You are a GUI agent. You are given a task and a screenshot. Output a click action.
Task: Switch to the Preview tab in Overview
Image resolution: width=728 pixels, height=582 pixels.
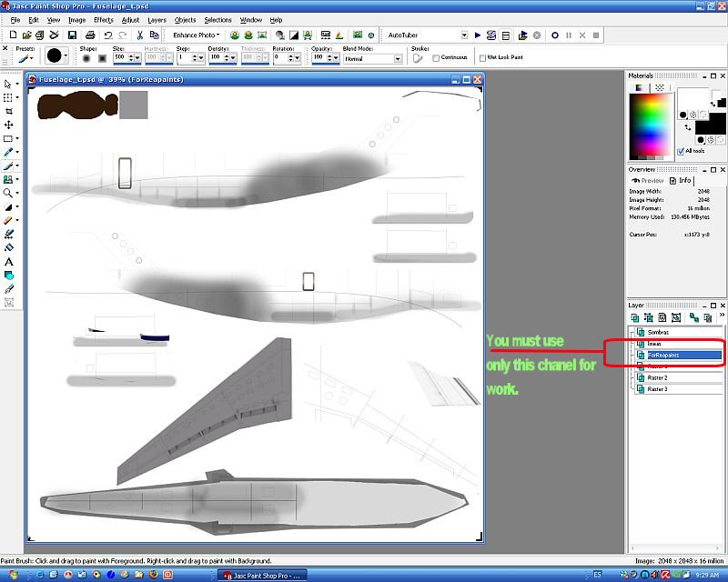648,180
